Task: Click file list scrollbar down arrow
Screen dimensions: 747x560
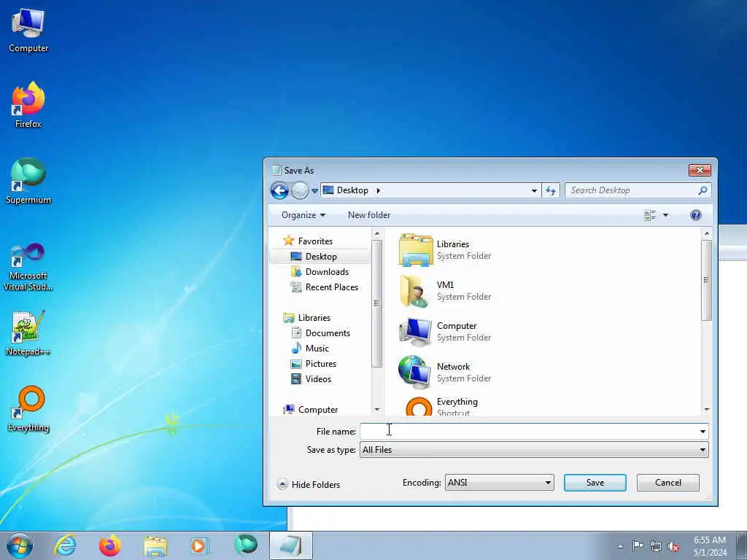Action: coord(706,410)
